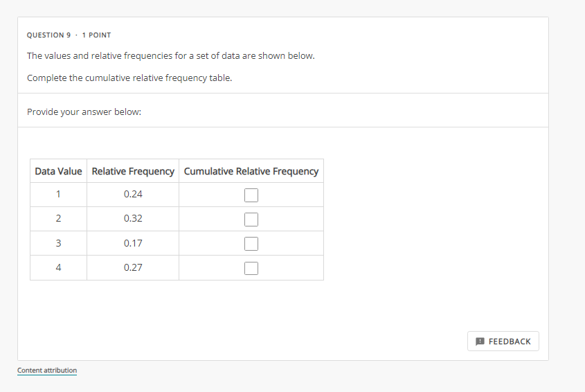
Task: Click the Data Value column header
Action: point(58,171)
